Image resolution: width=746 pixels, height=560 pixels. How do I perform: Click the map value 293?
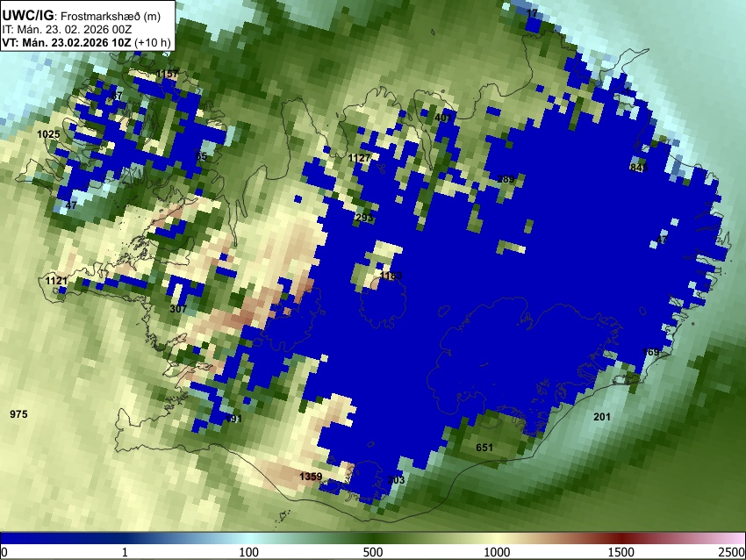coord(364,218)
